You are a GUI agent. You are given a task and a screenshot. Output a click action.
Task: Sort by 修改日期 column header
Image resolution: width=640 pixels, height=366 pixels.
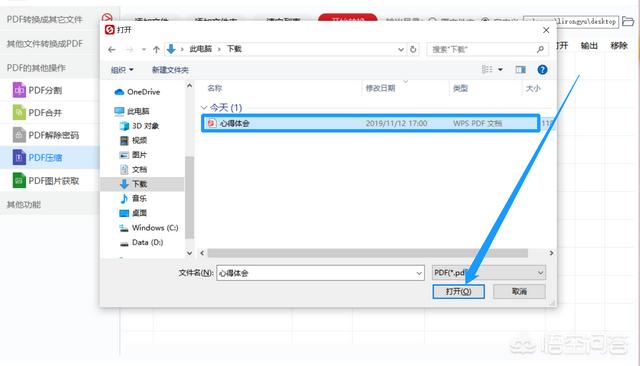380,88
